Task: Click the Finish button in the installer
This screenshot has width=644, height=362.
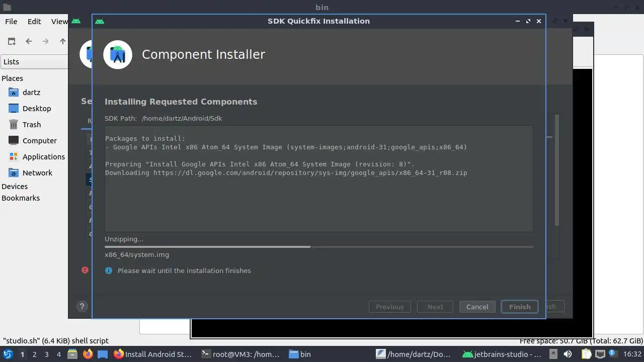Action: click(x=520, y=307)
